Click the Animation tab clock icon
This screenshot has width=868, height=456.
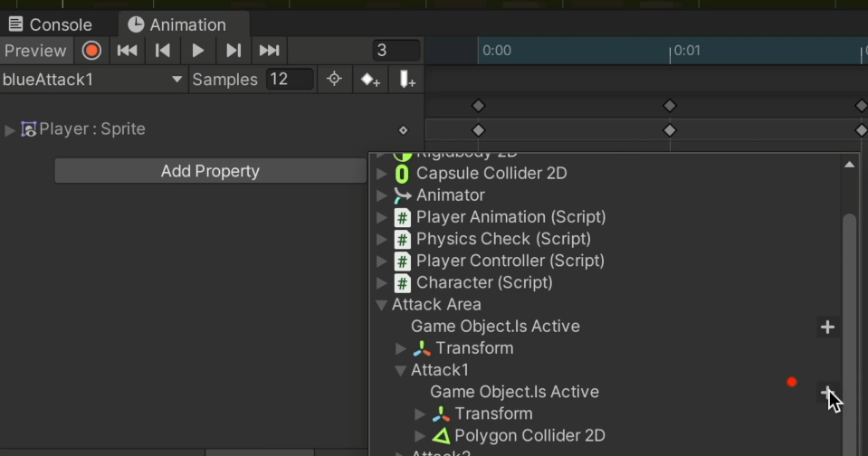tap(136, 24)
